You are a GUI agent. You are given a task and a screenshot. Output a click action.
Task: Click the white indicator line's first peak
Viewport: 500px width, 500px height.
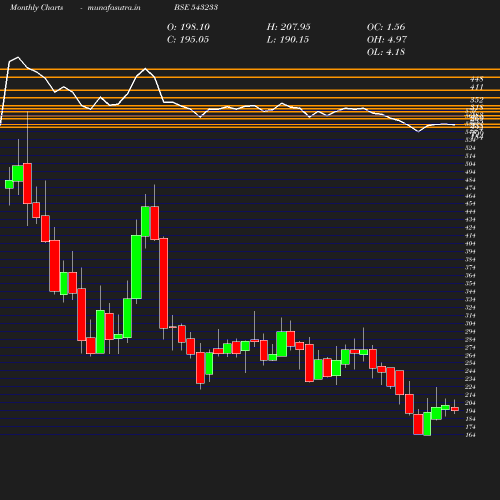[18, 57]
